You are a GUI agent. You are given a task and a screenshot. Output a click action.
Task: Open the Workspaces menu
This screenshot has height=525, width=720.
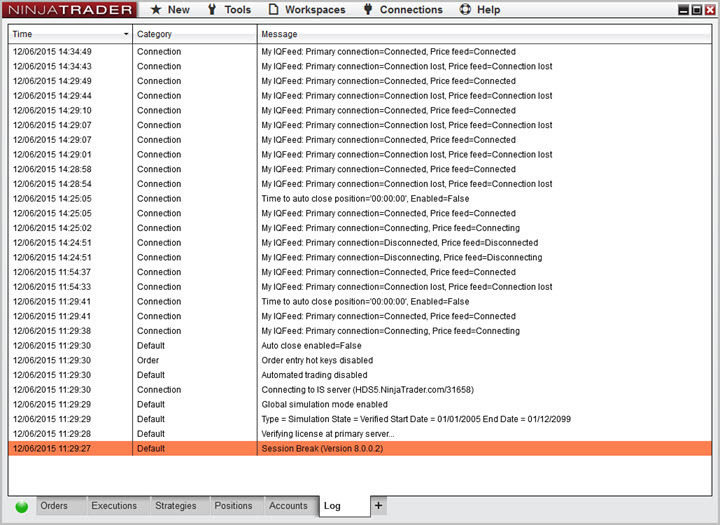(x=315, y=10)
